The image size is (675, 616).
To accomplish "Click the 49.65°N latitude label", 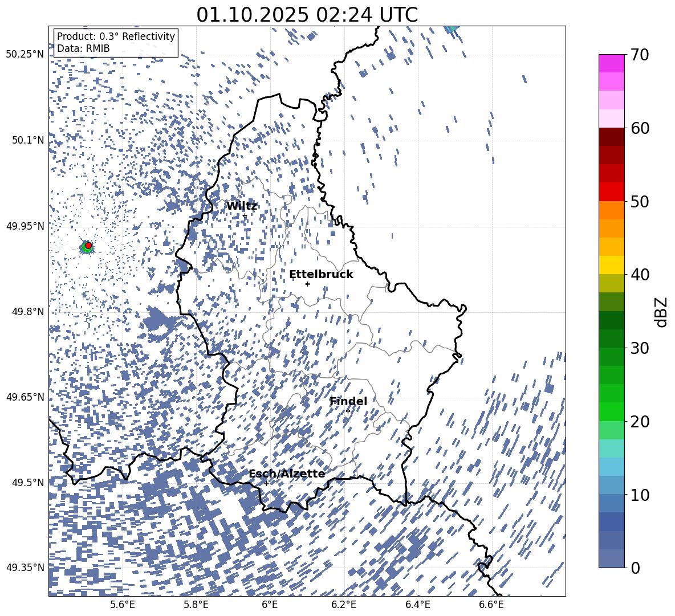I will tap(25, 397).
